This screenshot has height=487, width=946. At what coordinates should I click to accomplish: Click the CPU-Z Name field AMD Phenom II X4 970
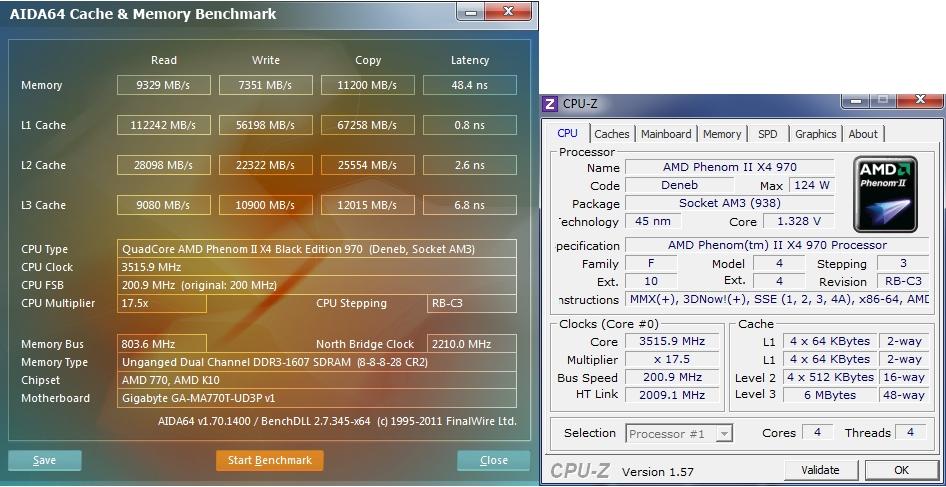729,167
